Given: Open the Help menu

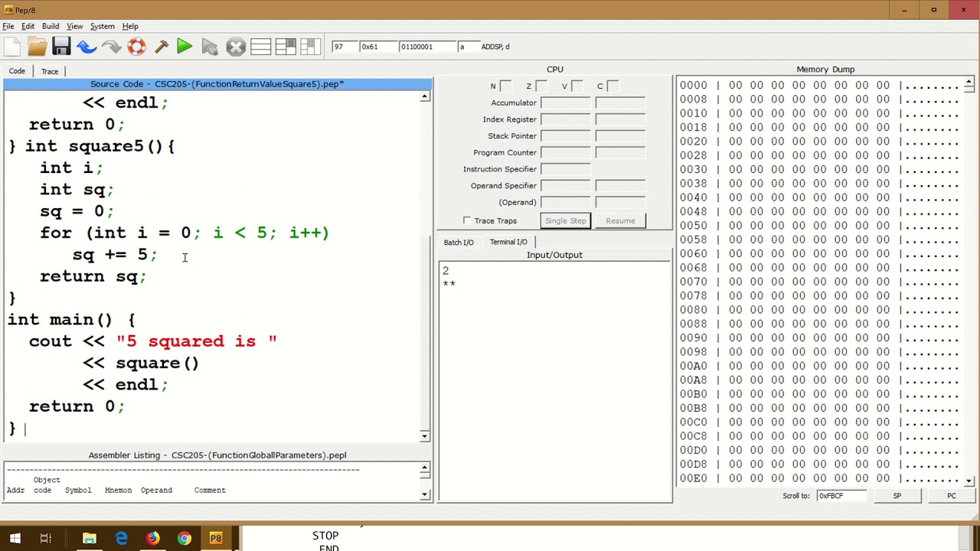Looking at the screenshot, I should pos(130,26).
